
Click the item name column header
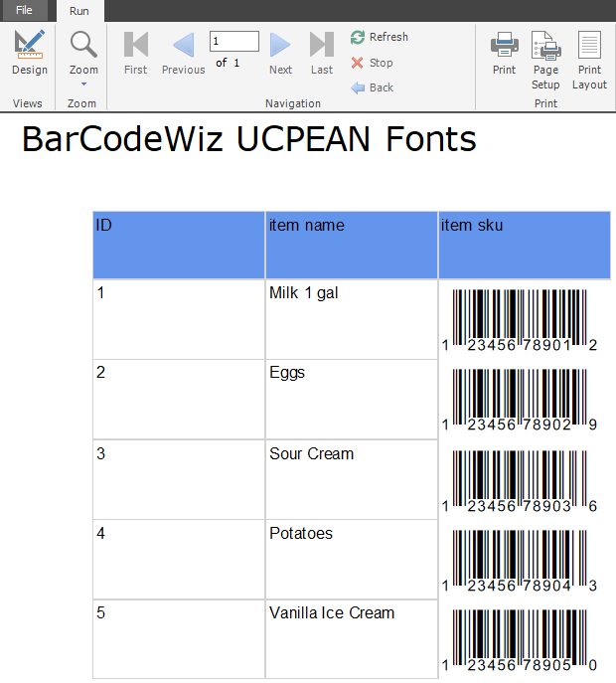pyautogui.click(x=352, y=246)
